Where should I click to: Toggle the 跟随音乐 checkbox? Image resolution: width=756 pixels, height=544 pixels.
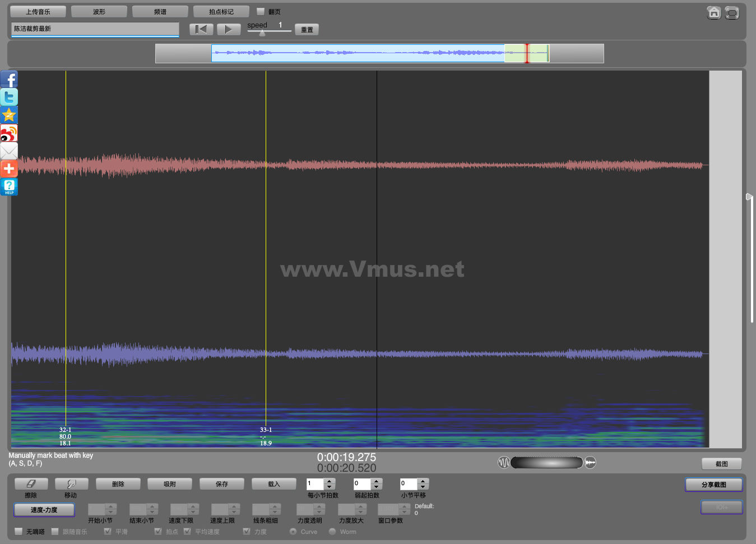(55, 531)
